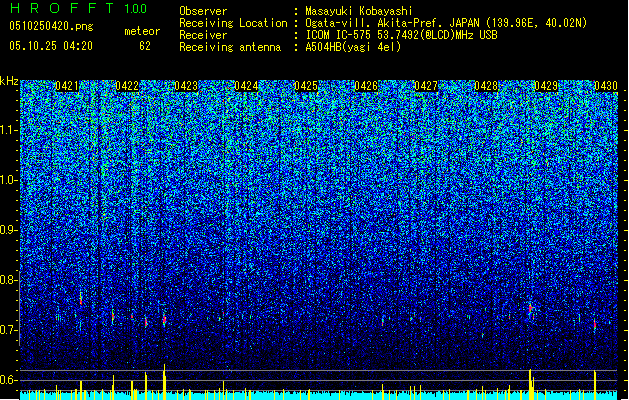Click the date stamp 05.10.25 04:20

[51, 46]
